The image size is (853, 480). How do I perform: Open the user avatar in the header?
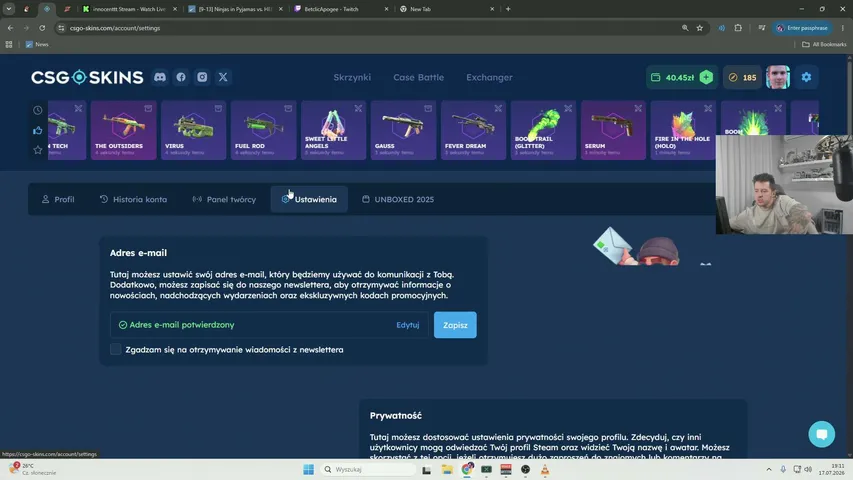778,77
